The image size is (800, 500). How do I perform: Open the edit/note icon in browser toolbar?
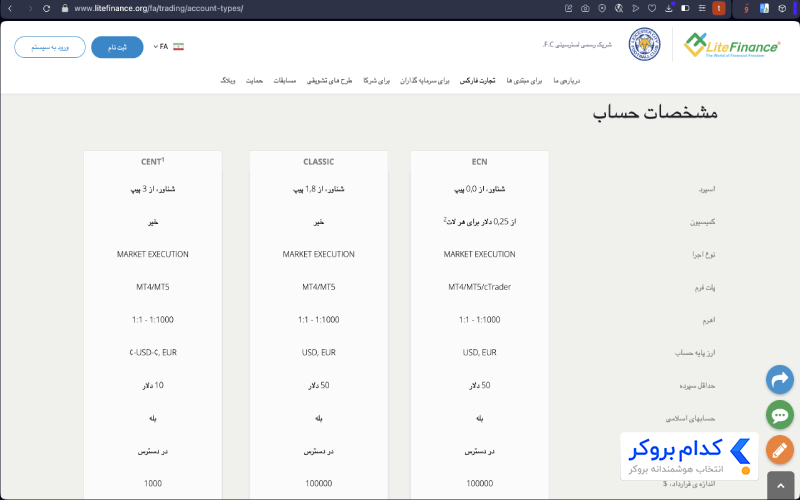pos(568,8)
